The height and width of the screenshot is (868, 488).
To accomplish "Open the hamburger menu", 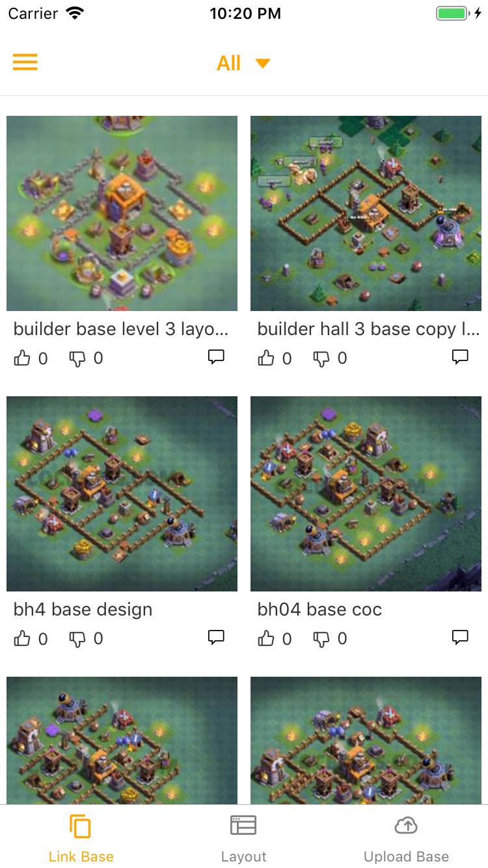I will point(25,62).
